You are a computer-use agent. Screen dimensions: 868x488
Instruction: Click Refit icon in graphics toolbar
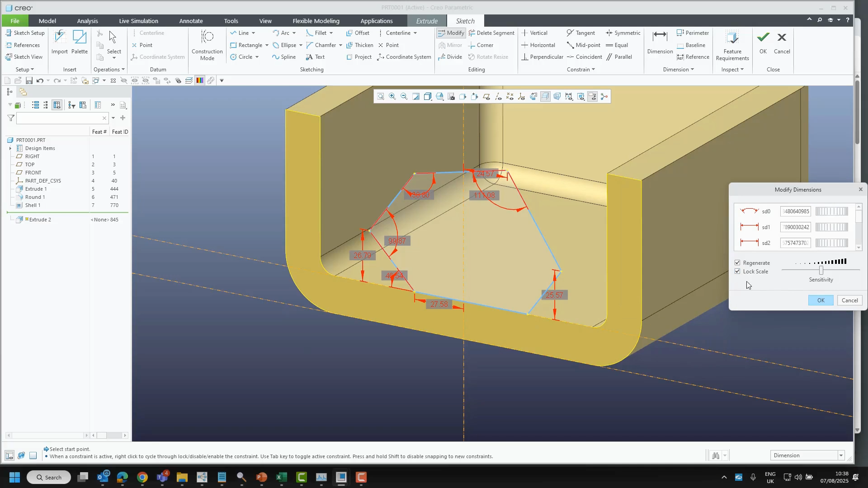(381, 97)
